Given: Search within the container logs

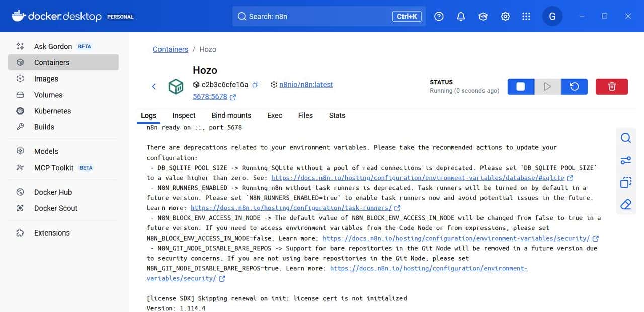Looking at the screenshot, I should tap(625, 138).
